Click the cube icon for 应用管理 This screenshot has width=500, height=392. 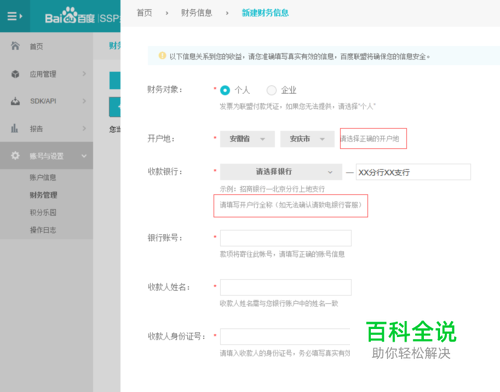coord(15,74)
